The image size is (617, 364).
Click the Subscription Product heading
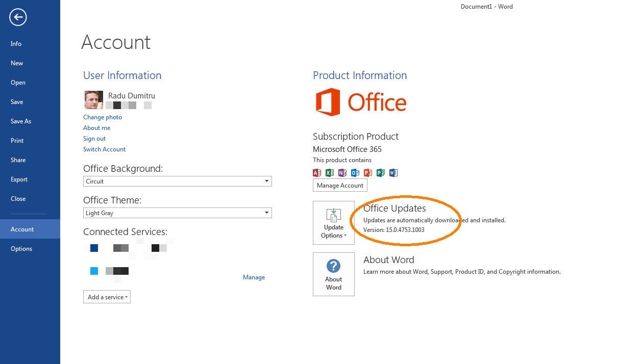[x=356, y=137]
